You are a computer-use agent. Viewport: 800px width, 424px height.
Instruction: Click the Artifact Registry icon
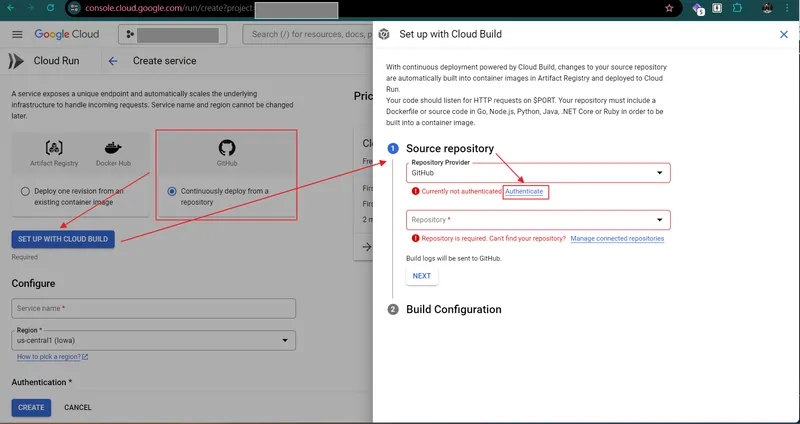click(x=54, y=148)
